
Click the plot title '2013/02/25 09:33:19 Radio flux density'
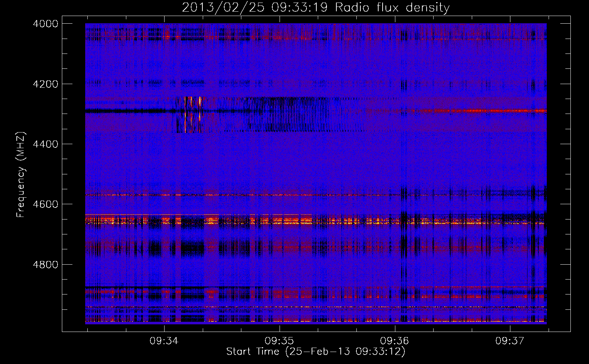pyautogui.click(x=316, y=7)
